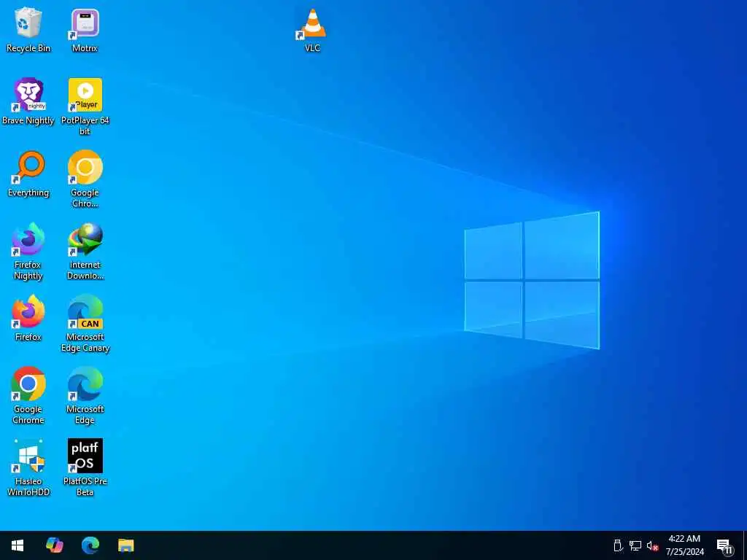Click the muted volume tray icon

(652, 545)
